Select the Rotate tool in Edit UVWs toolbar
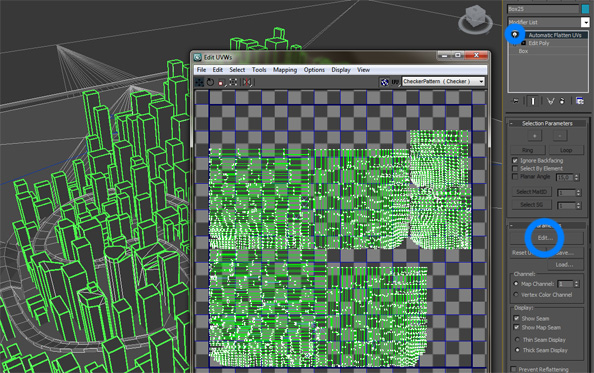Image resolution: width=594 pixels, height=373 pixels. click(210, 82)
